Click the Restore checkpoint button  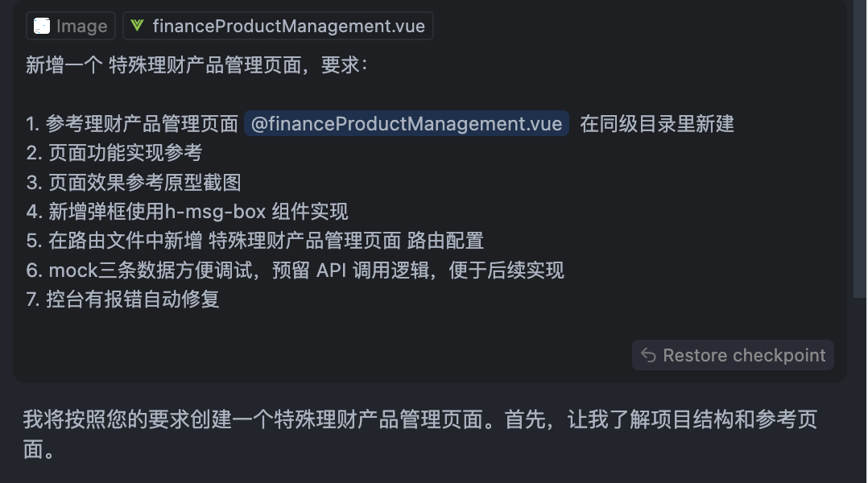point(733,355)
